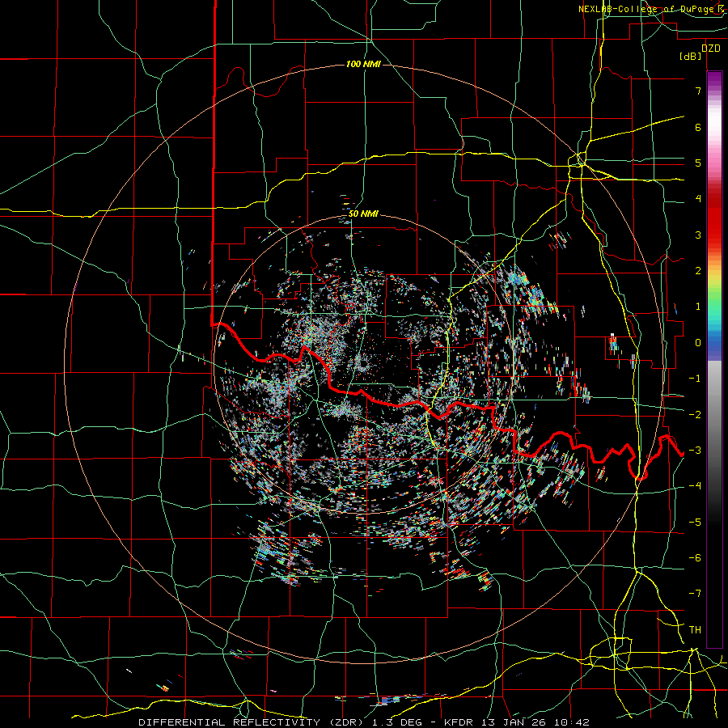Click the '-6' value on the color scale

(x=695, y=558)
